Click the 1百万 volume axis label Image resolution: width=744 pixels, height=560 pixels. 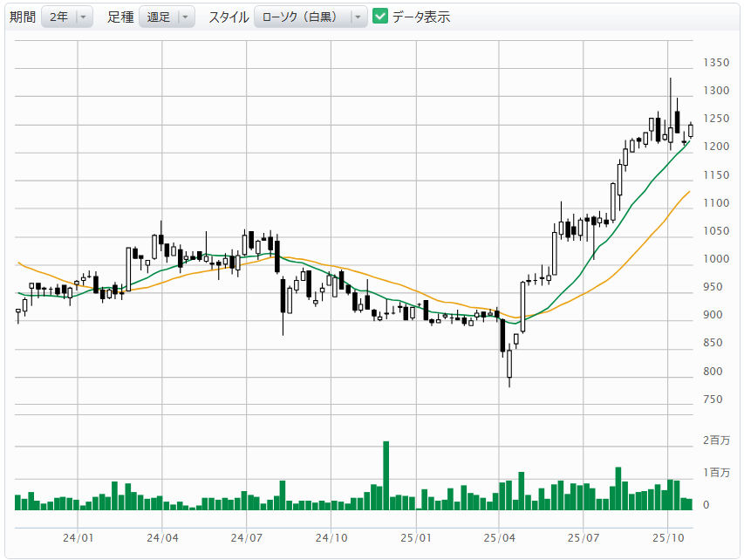coord(716,473)
